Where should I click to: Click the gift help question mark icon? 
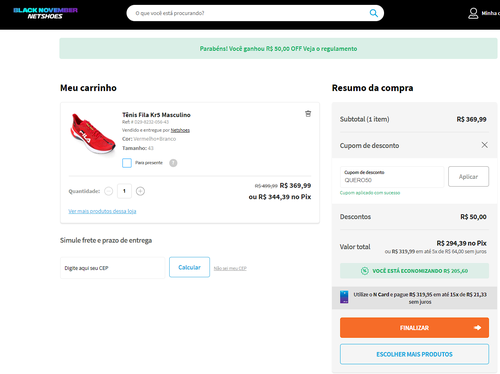click(173, 163)
